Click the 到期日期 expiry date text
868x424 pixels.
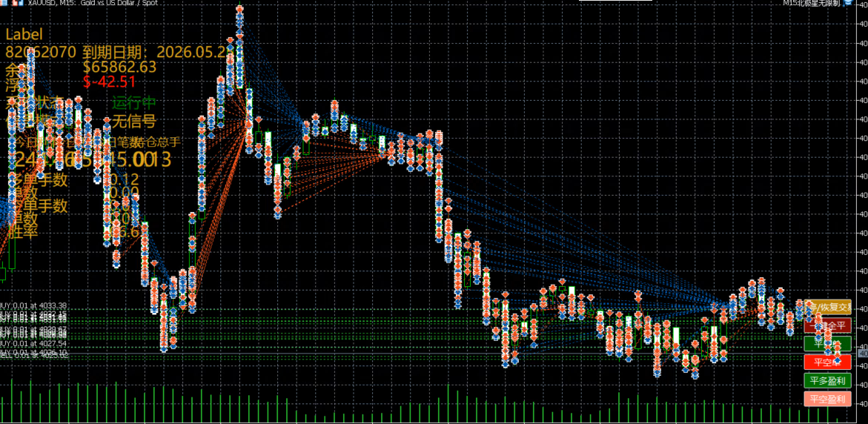pos(155,53)
